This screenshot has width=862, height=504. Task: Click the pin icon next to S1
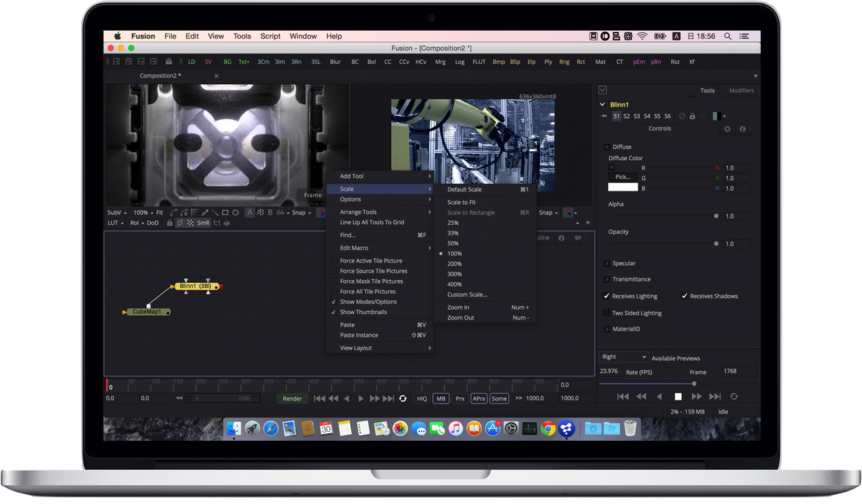tap(603, 116)
